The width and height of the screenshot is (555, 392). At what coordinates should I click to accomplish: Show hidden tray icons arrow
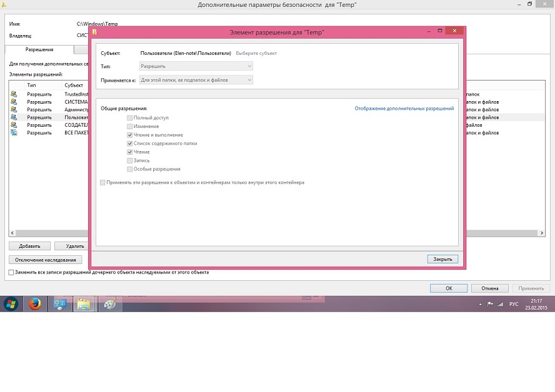click(x=479, y=304)
